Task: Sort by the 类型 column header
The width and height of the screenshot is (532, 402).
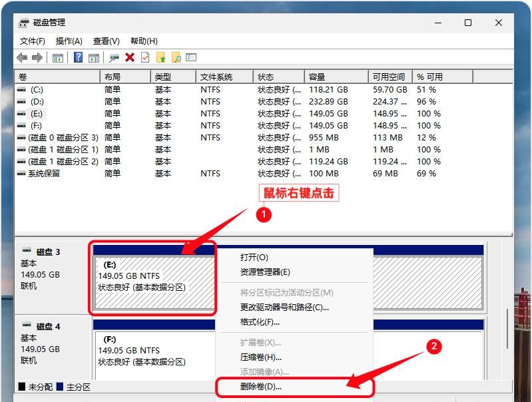Action: coord(173,77)
